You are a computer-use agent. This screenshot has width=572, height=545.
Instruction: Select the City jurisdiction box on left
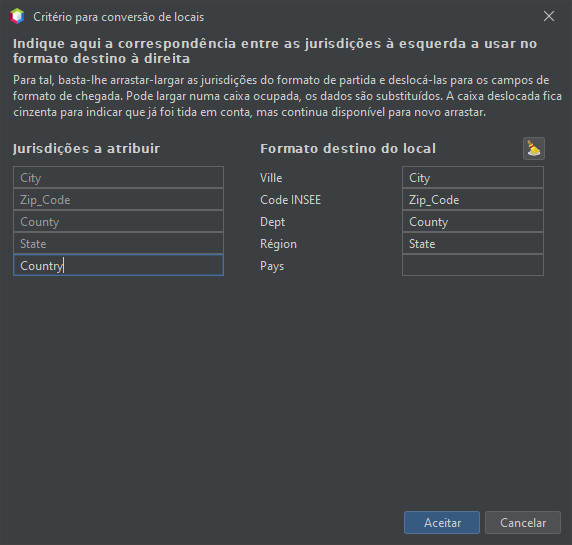tap(119, 177)
